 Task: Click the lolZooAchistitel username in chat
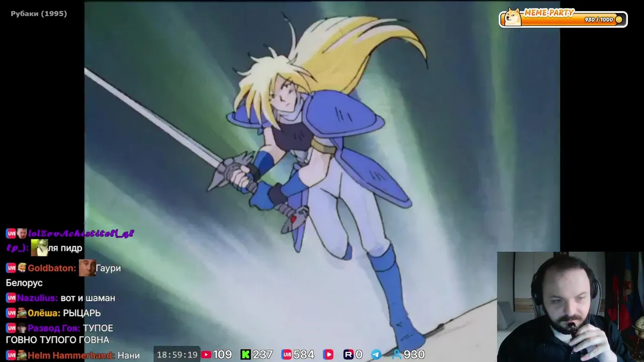tap(81, 233)
